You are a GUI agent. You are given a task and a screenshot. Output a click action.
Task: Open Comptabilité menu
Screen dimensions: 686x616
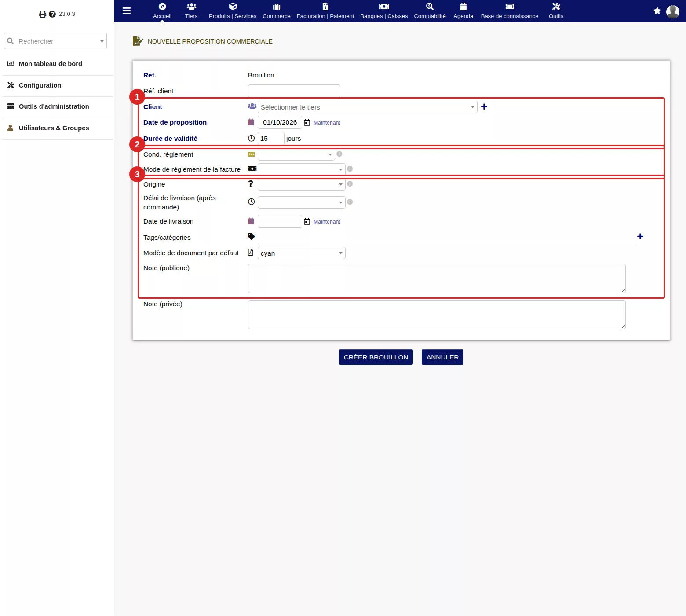click(430, 11)
